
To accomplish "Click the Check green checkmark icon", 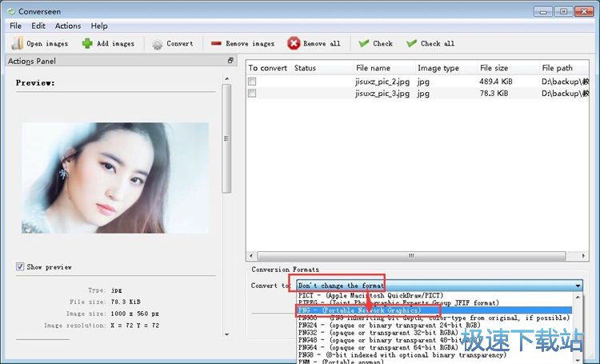I will pyautogui.click(x=364, y=43).
